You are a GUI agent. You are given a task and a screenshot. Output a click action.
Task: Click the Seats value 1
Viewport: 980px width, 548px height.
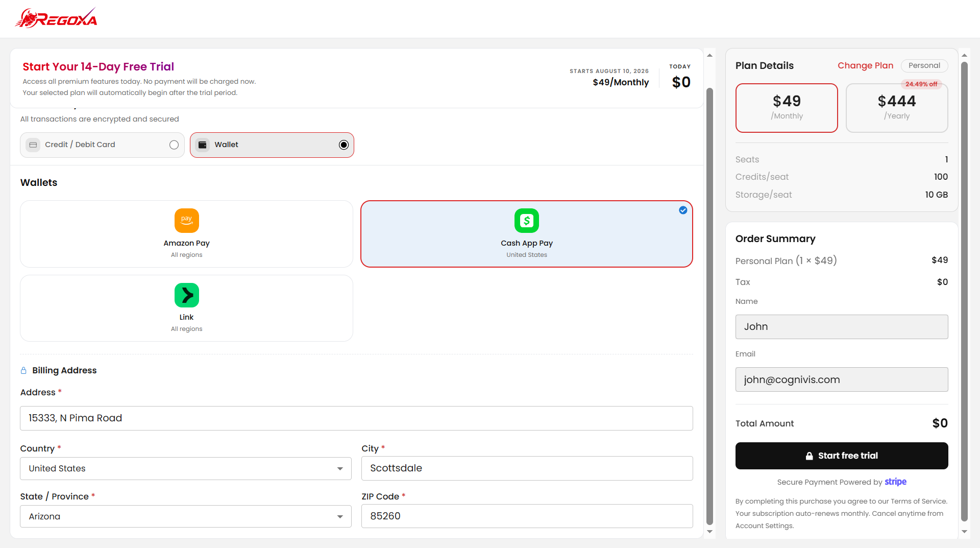pos(946,159)
